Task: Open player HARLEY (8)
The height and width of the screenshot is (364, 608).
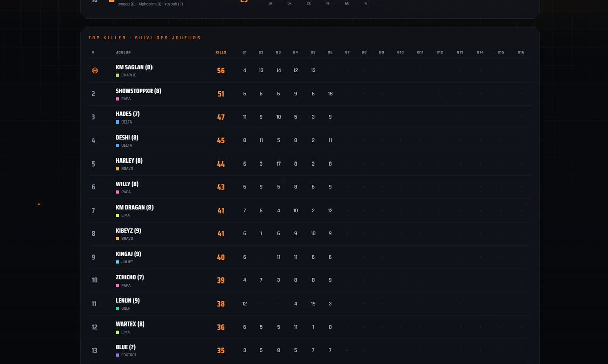Action: [x=129, y=161]
